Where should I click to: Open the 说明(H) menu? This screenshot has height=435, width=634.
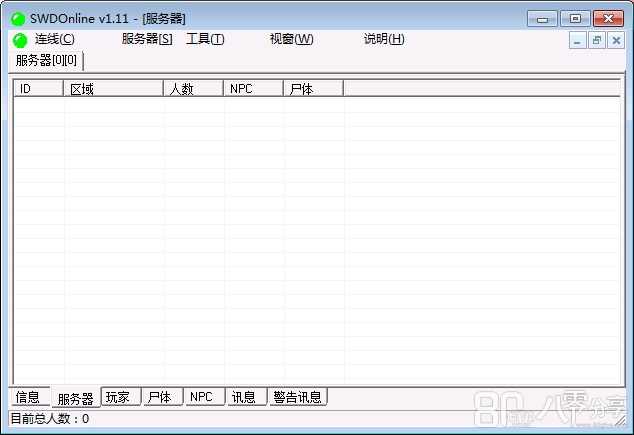384,39
